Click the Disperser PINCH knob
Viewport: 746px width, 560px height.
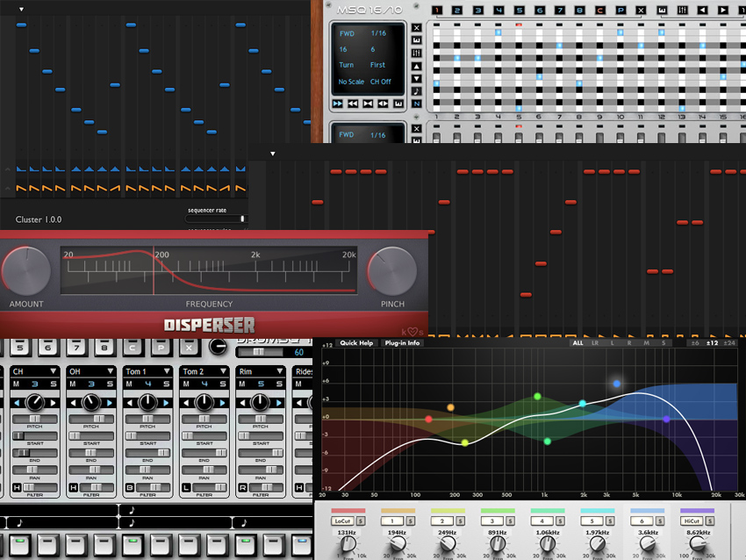[x=392, y=271]
